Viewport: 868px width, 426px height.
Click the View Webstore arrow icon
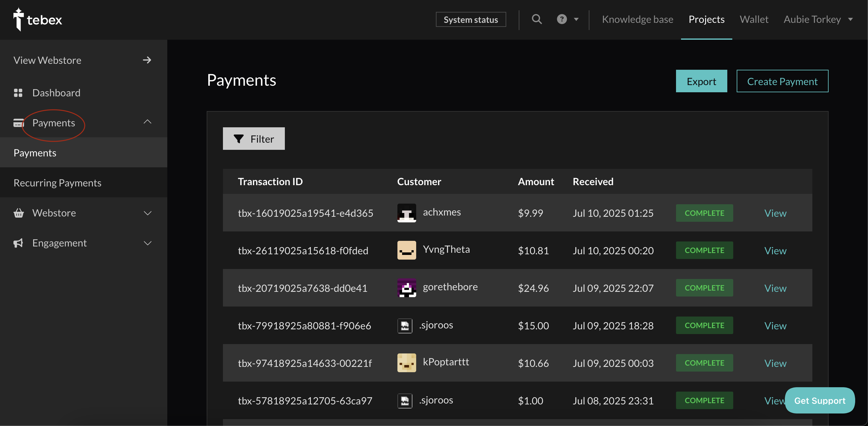tap(147, 60)
